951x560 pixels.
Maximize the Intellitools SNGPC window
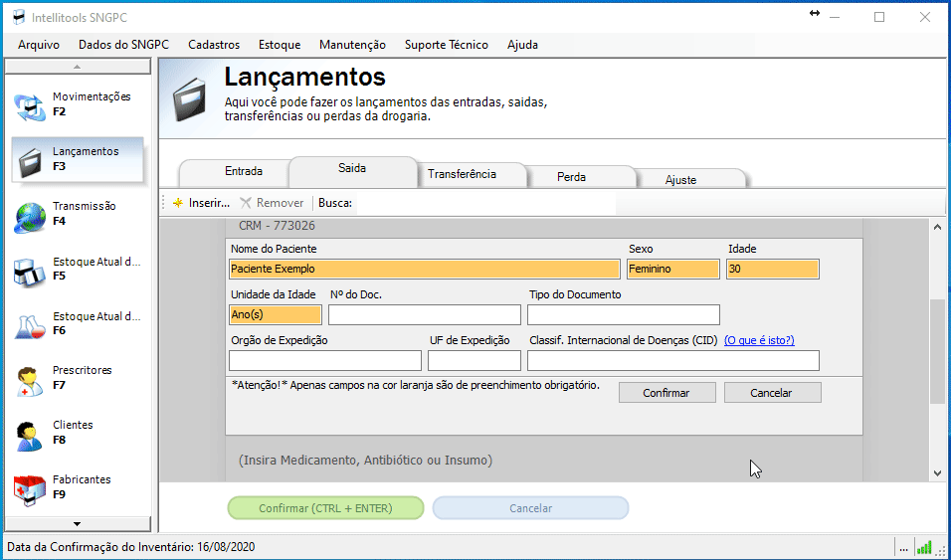pyautogui.click(x=878, y=17)
